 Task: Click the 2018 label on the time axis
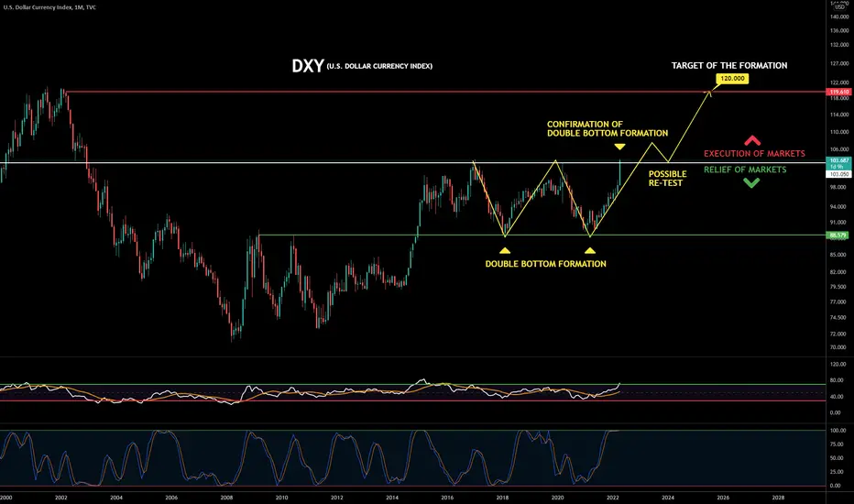pyautogui.click(x=502, y=498)
